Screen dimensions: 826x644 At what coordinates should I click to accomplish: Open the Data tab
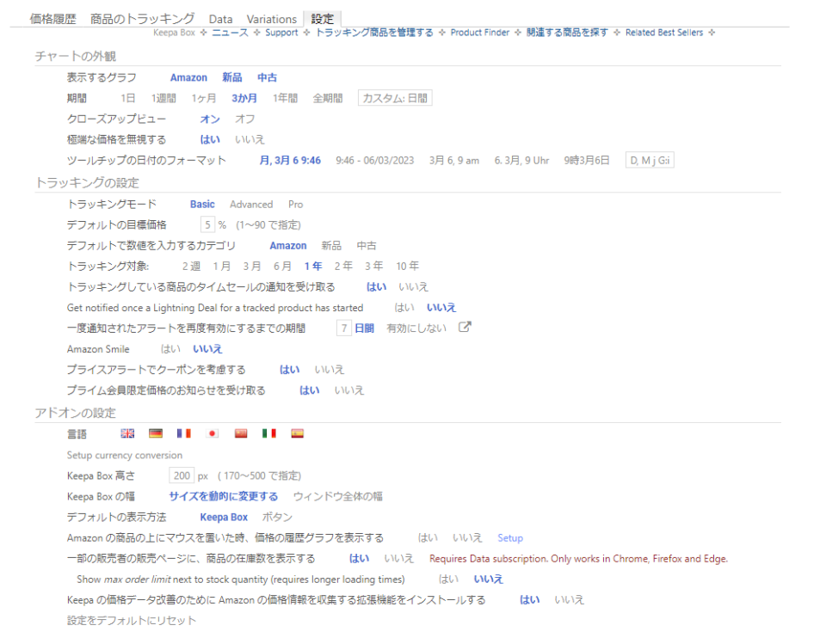(x=221, y=18)
